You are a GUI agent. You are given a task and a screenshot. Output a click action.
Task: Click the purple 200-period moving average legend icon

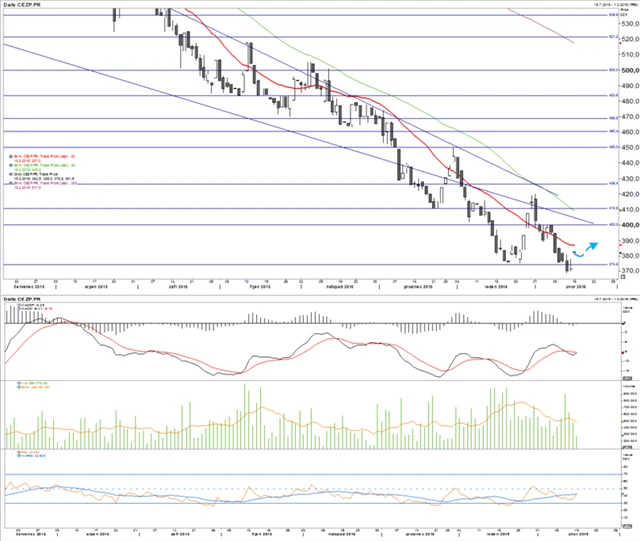click(11, 183)
